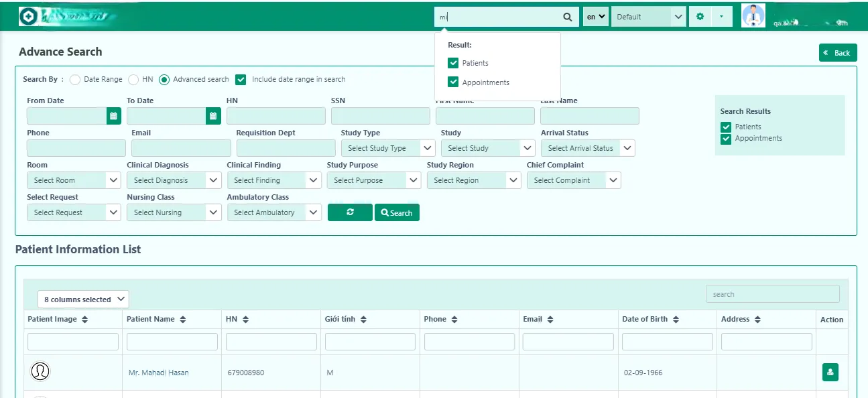This screenshot has width=868, height=398.
Task: Open the Select Ambulatory dropdown
Action: 274,212
